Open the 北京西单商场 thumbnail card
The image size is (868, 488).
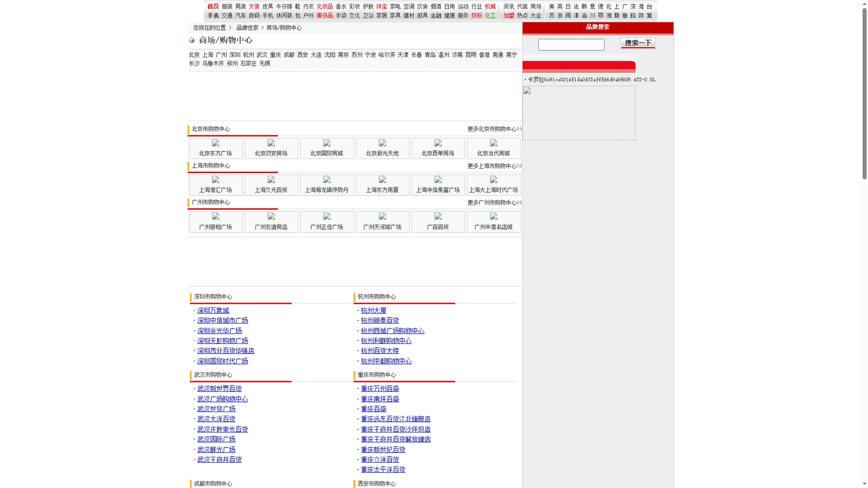[438, 148]
